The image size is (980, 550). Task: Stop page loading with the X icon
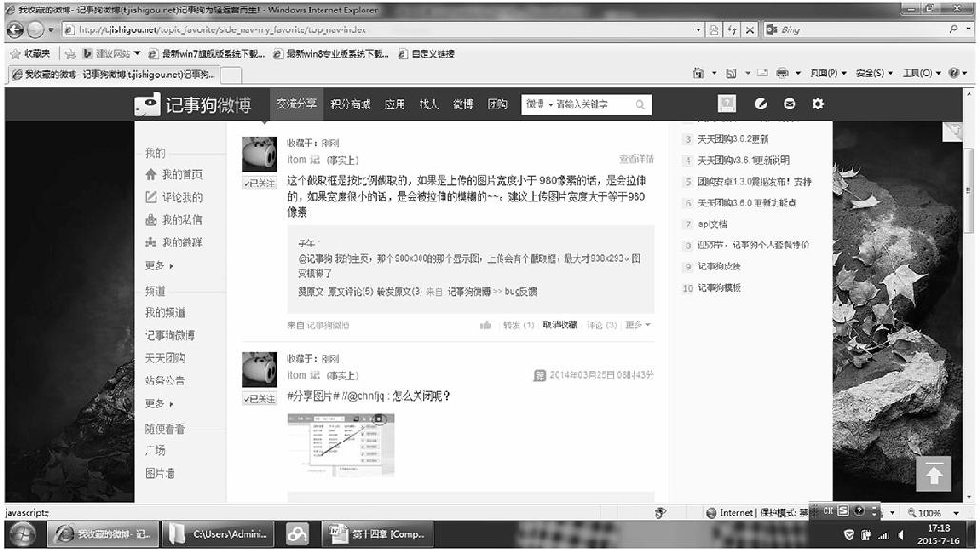[750, 29]
